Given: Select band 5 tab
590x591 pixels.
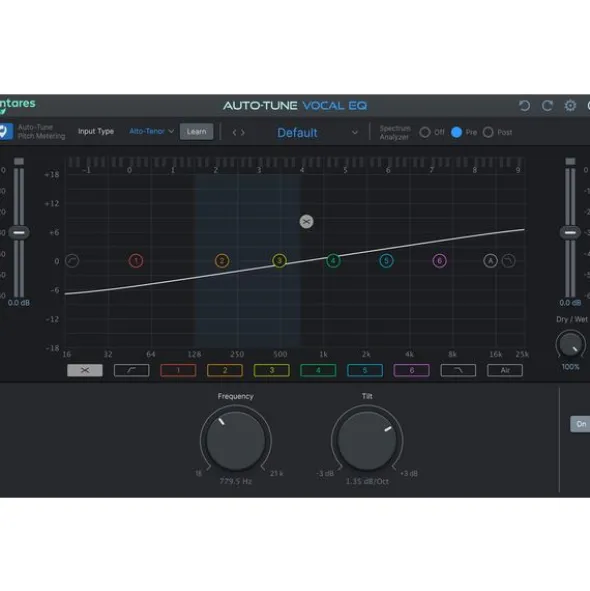Looking at the screenshot, I should [x=365, y=371].
